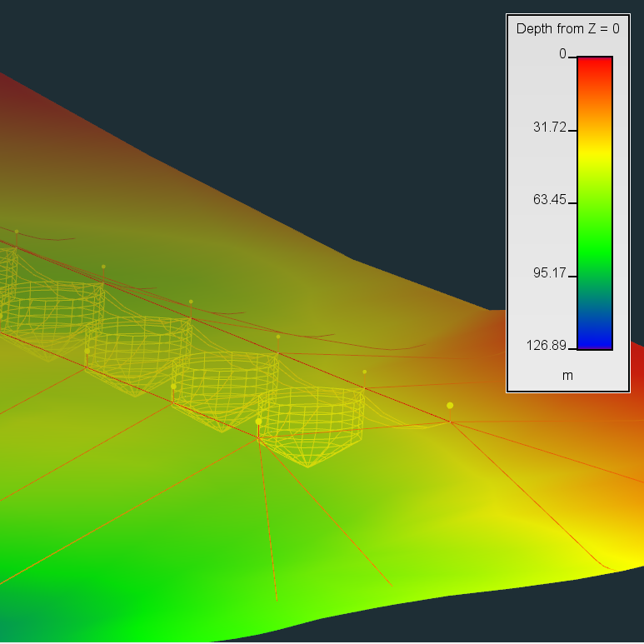Select the "63.45" depth legend value
Screen dimensions: 644x644
(550, 200)
